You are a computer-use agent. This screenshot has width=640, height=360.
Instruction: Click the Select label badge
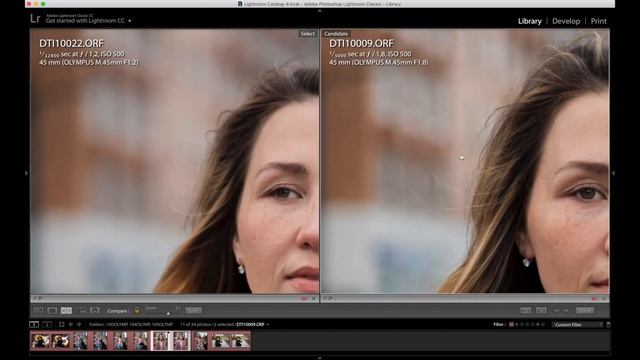coord(308,34)
